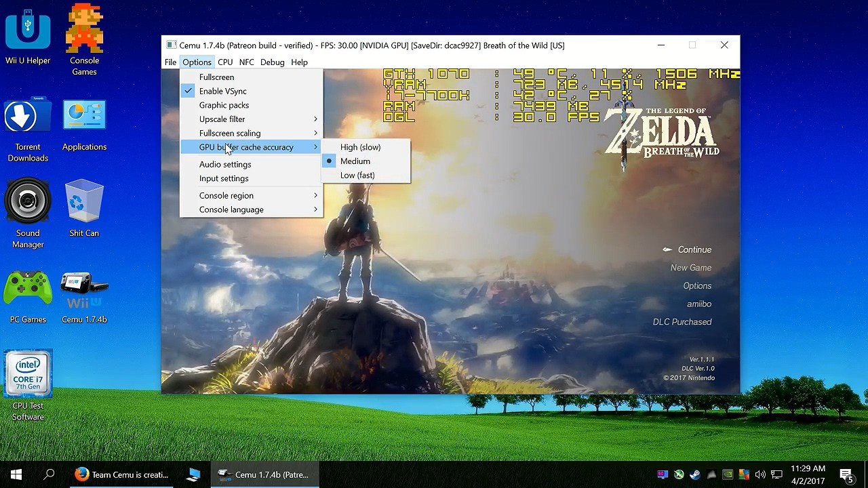Click the multicolored AVG tray icon

[744, 474]
